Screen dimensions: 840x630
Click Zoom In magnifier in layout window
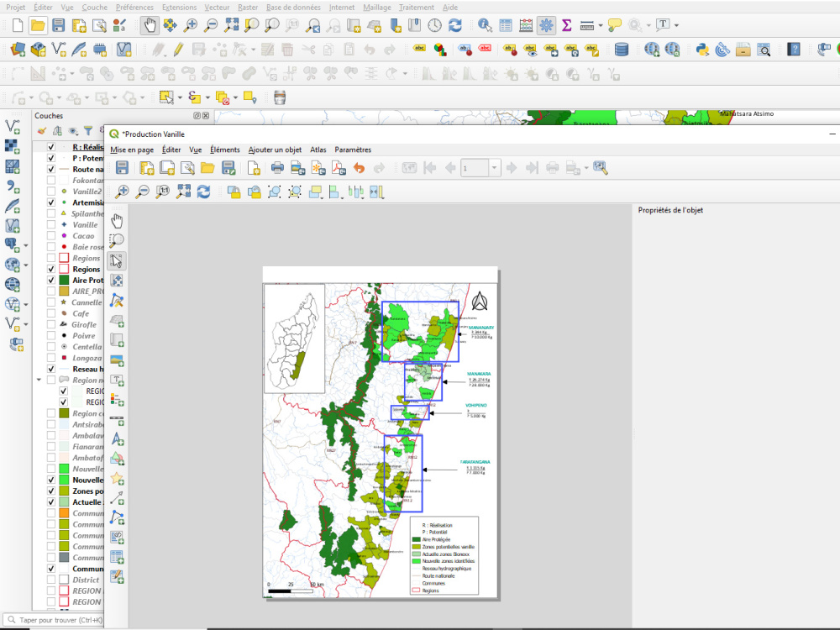click(x=122, y=192)
